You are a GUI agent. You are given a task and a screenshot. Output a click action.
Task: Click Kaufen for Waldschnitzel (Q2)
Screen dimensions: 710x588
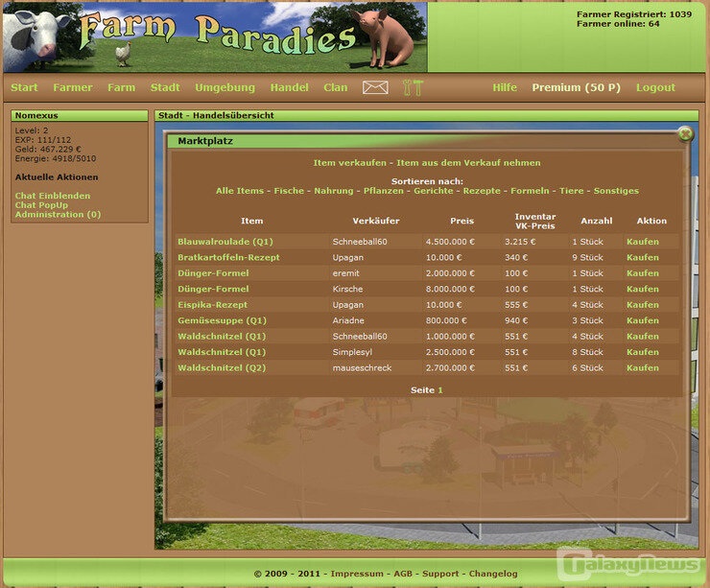coord(643,368)
